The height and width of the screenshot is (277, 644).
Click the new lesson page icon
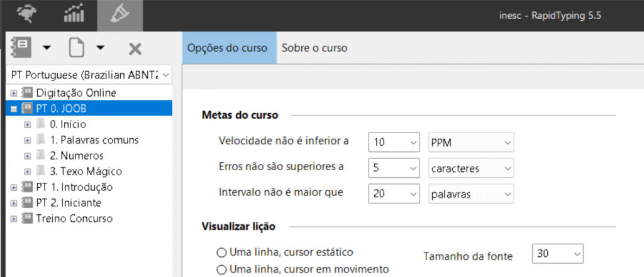[76, 47]
